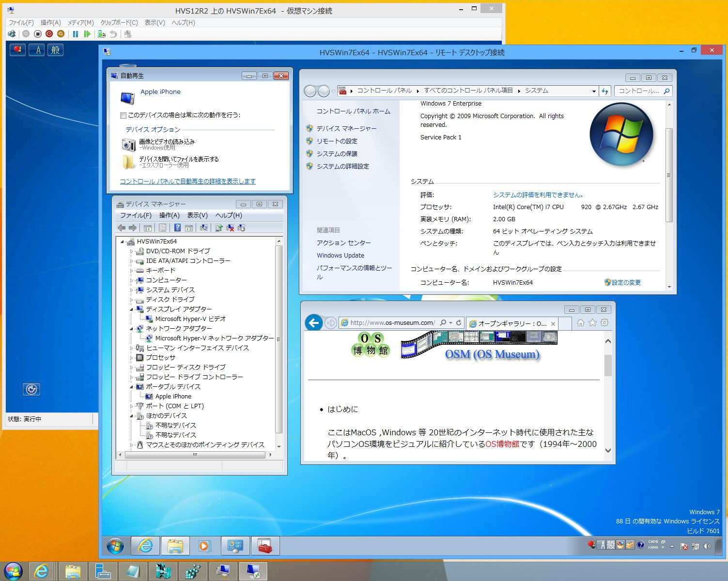Click blue Back button in Internet Explorer window
The width and height of the screenshot is (728, 581).
pyautogui.click(x=314, y=322)
